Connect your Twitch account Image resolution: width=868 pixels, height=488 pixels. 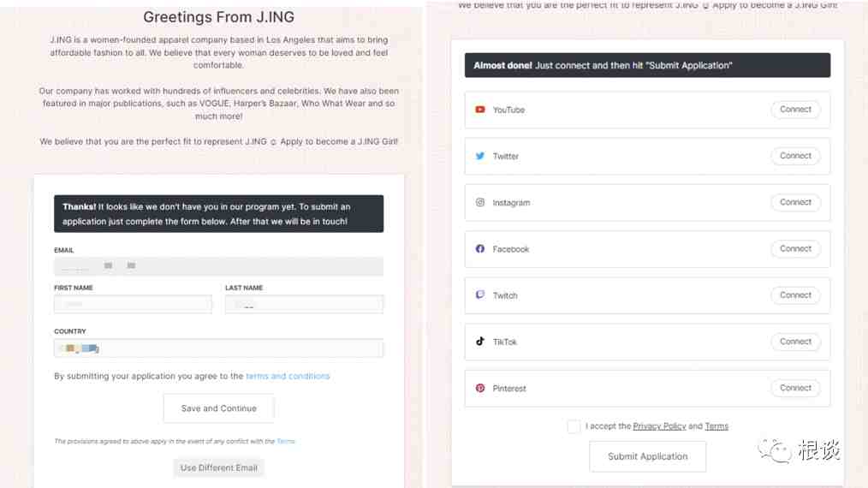(x=795, y=295)
